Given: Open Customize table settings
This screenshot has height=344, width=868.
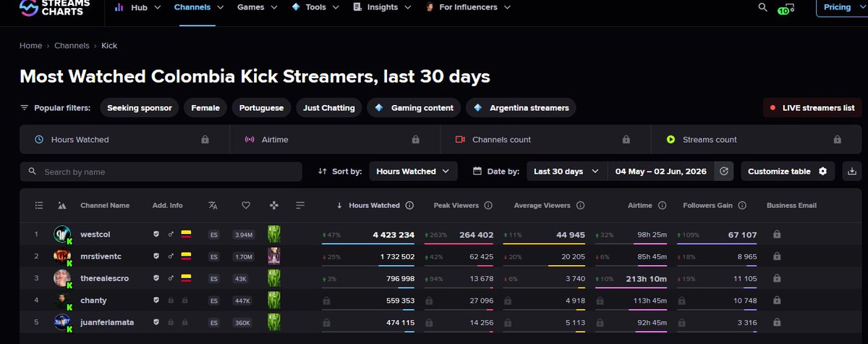Looking at the screenshot, I should point(788,172).
